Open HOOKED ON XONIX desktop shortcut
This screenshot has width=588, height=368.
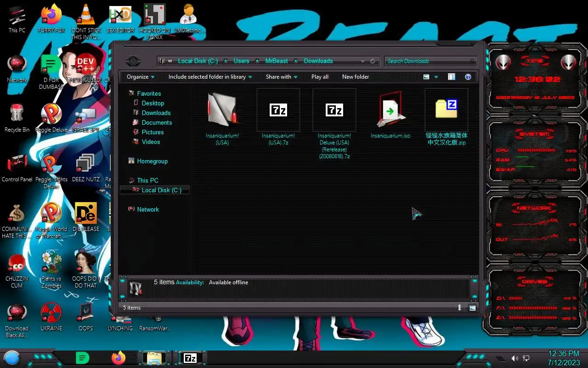(155, 22)
